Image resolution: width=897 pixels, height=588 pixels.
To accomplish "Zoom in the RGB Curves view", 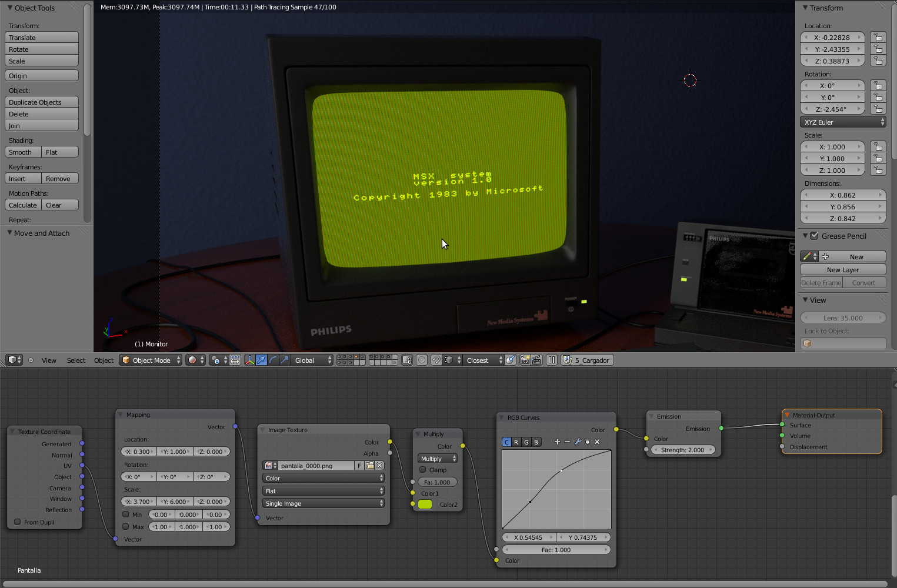I will tap(557, 442).
